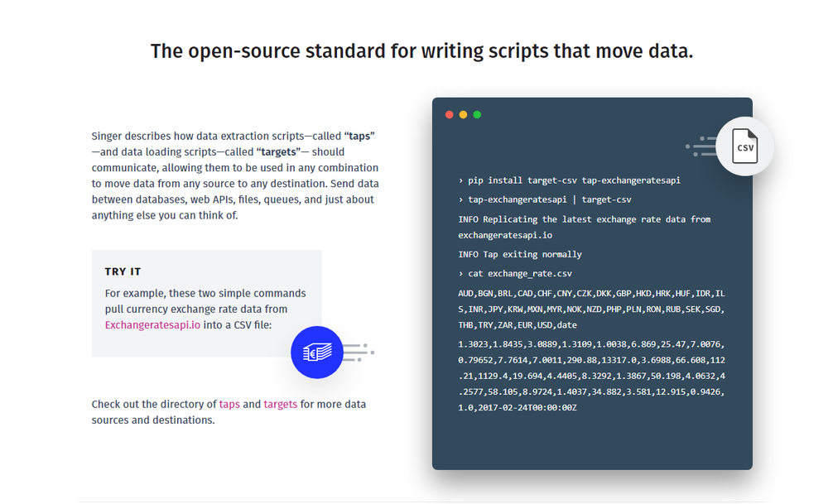The image size is (828, 504).
Task: Click the 'exchangeratesapi.io' terminal output line
Action: pyautogui.click(x=505, y=235)
